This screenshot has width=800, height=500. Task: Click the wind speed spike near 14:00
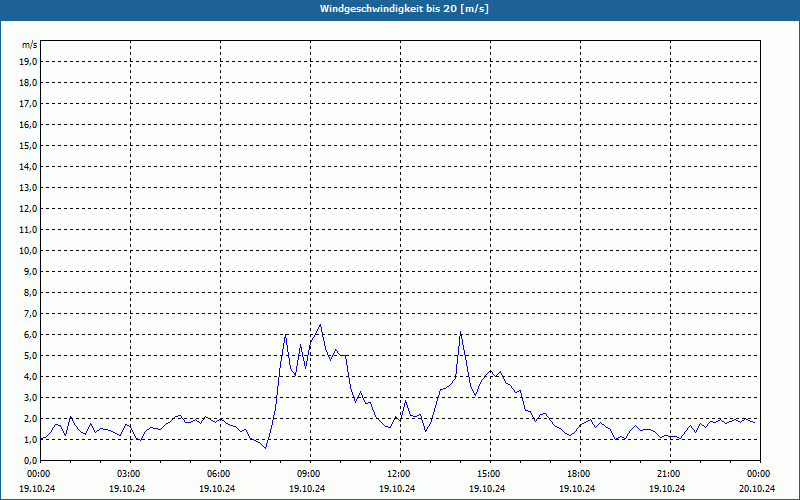(460, 332)
